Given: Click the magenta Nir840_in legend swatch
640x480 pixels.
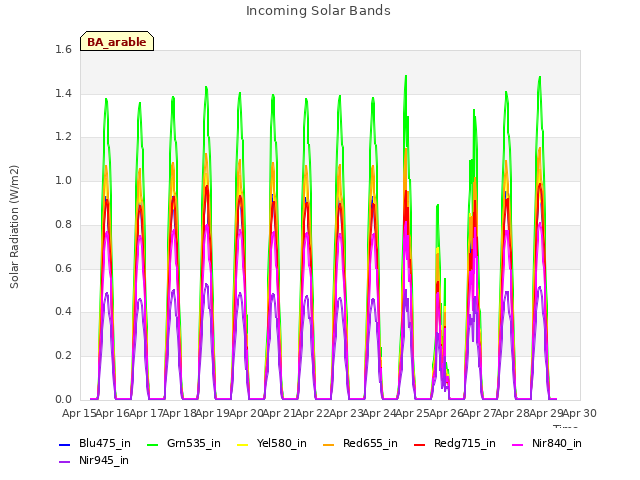Looking at the screenshot, I should pyautogui.click(x=518, y=444).
